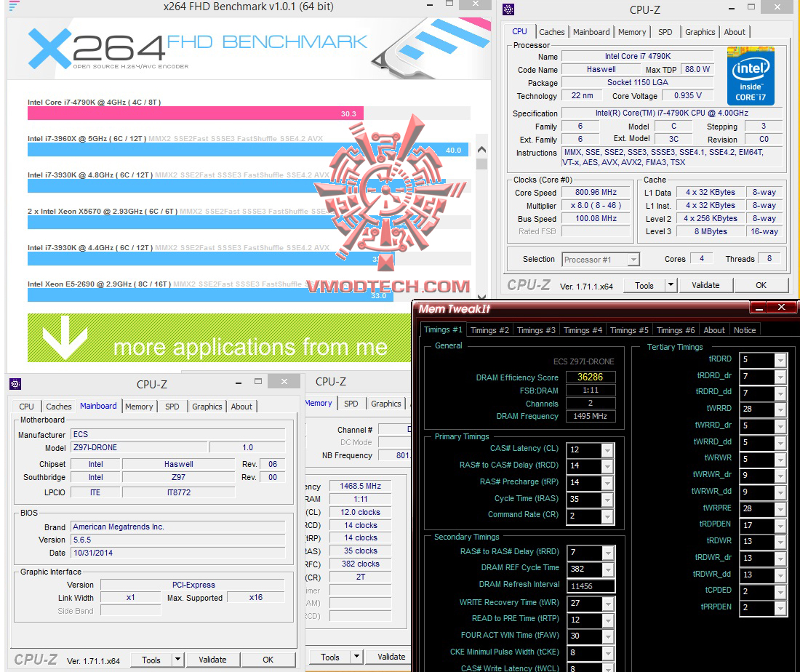Image resolution: width=800 pixels, height=672 pixels.
Task: Switch to Timings #6 tab in Mem TweakIt
Action: click(x=676, y=330)
